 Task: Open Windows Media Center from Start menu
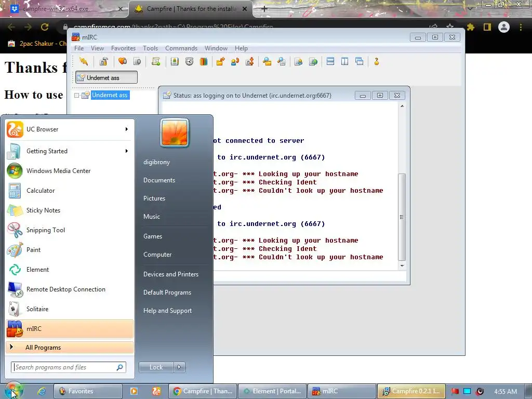70,171
